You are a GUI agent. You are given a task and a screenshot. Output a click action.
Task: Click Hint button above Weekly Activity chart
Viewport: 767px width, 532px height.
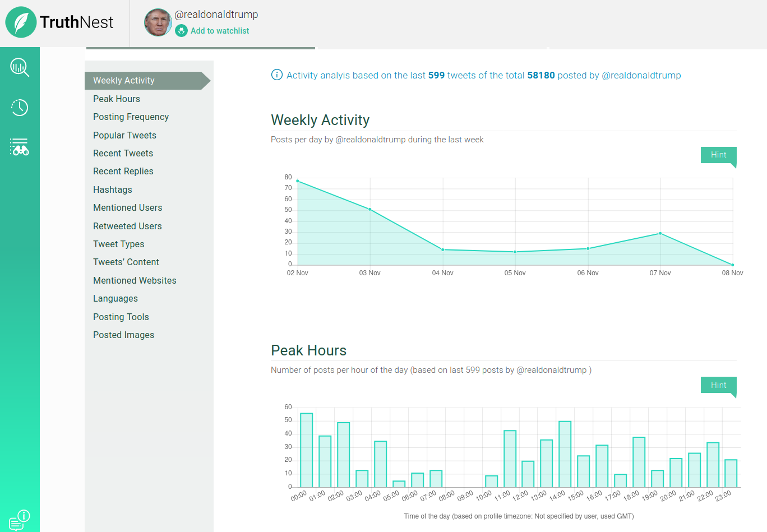click(718, 155)
